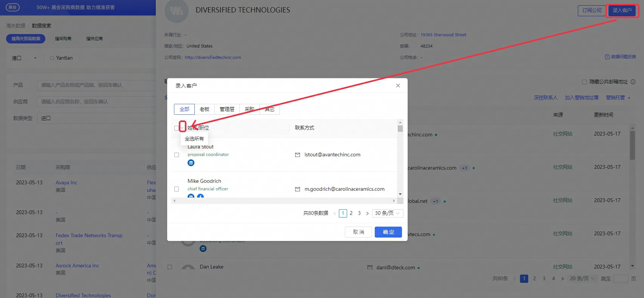Click background contact list vertical scrollbar
The width and height of the screenshot is (644, 298).
point(632,145)
